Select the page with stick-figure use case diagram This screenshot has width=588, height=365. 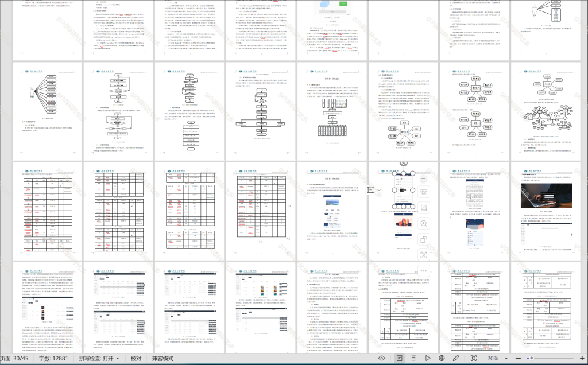pos(47,111)
